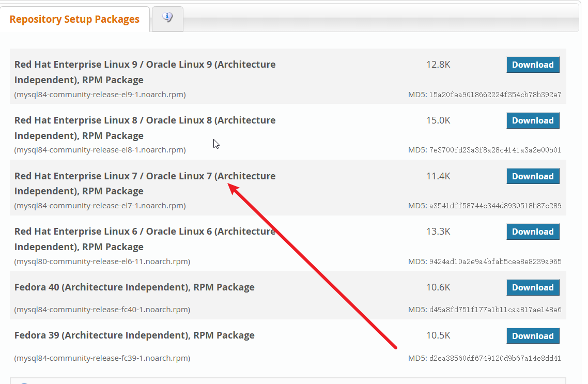Click the Red Hat Enterprise Linux 7 title
The image size is (588, 384).
[x=145, y=183]
